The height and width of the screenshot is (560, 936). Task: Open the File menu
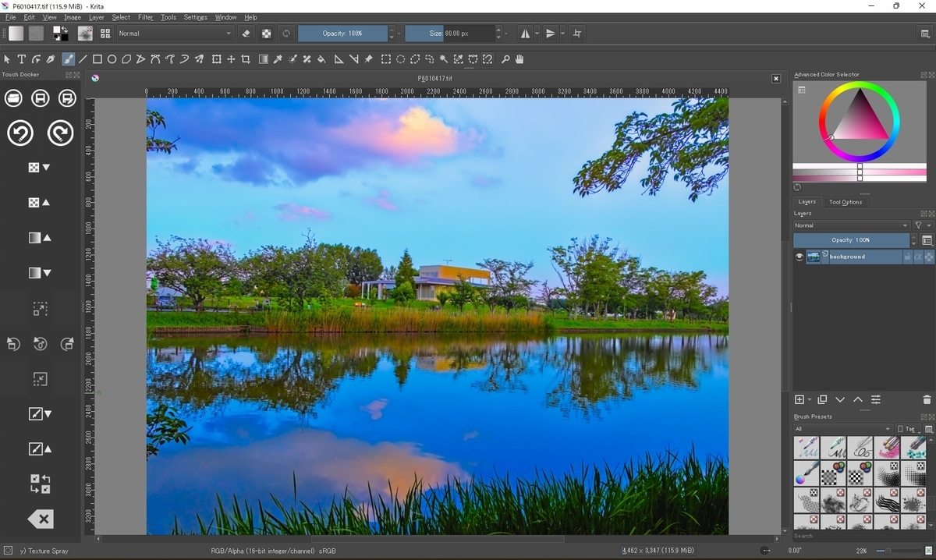pos(11,17)
